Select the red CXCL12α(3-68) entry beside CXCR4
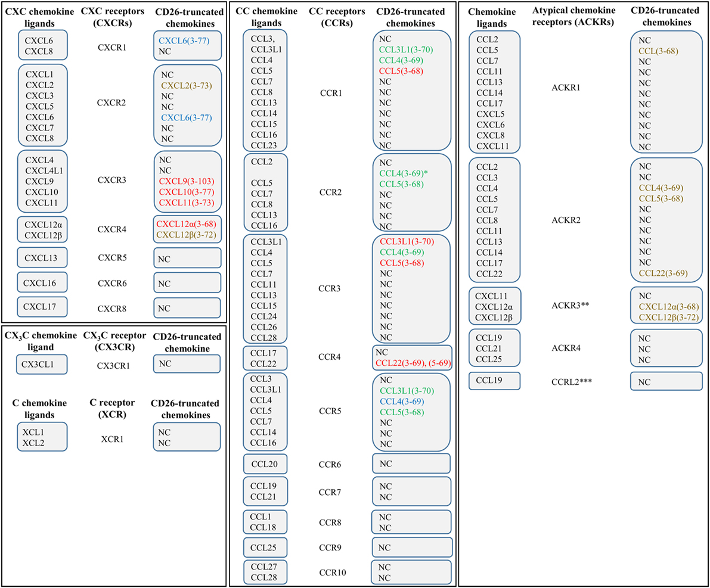 click(x=187, y=224)
